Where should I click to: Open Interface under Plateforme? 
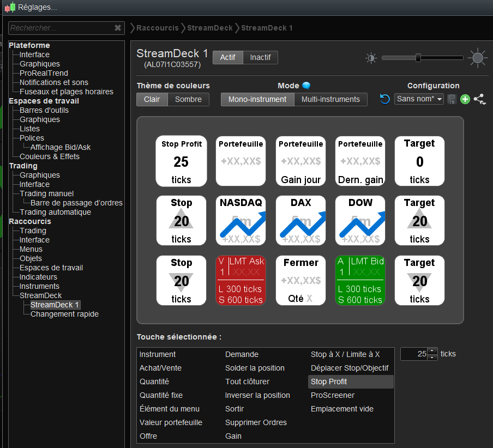(34, 55)
